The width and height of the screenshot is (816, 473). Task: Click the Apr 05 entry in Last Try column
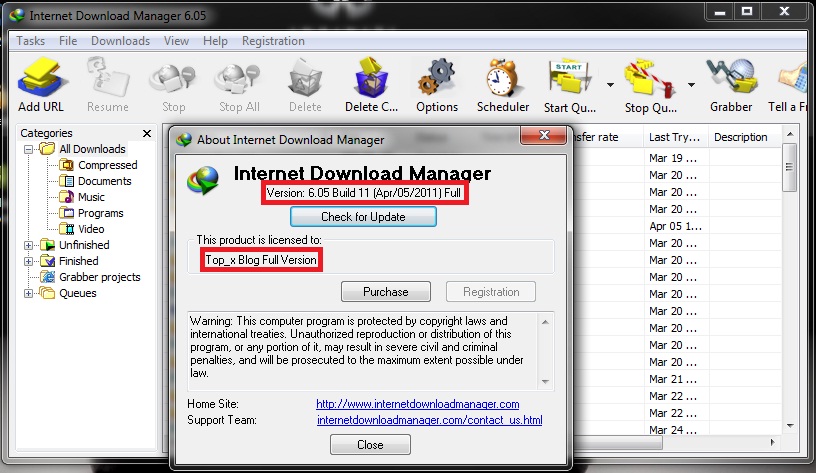coord(675,226)
